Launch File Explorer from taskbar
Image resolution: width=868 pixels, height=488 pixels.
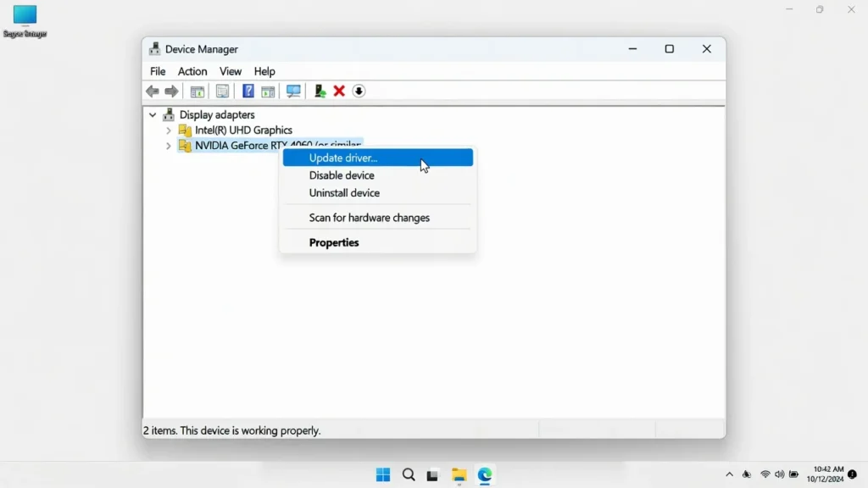459,475
